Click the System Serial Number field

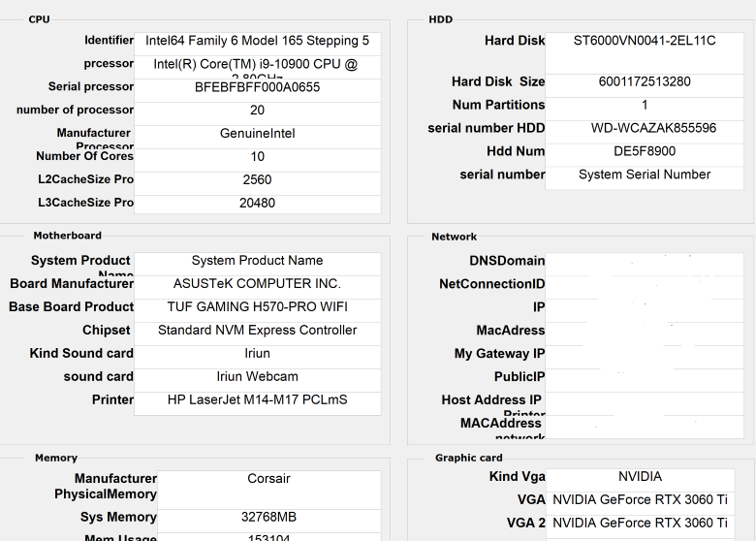point(645,178)
